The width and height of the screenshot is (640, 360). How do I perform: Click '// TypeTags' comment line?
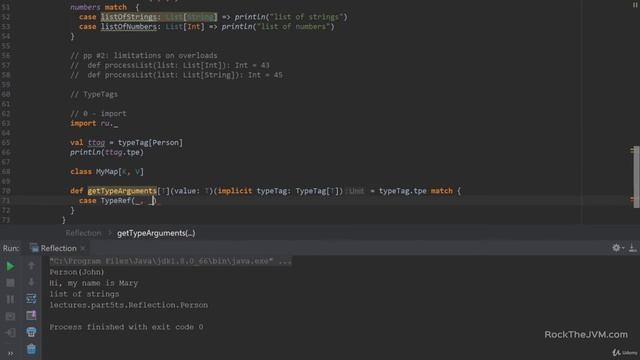[x=94, y=94]
